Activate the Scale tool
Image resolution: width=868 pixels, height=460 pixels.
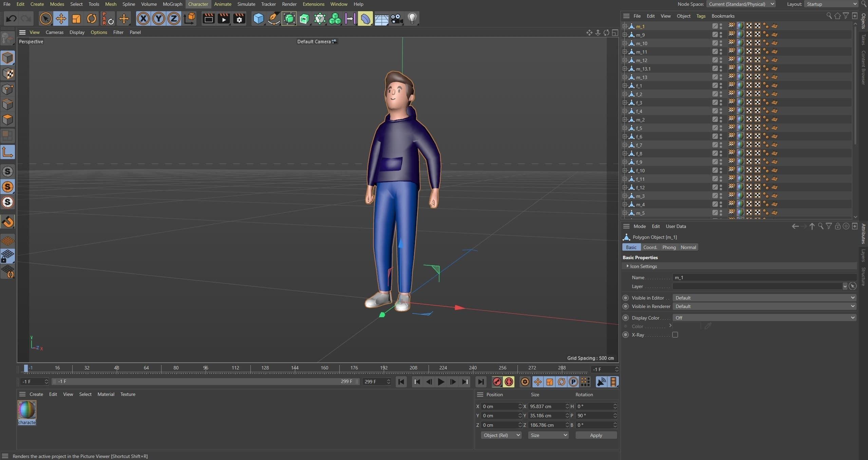(76, 19)
